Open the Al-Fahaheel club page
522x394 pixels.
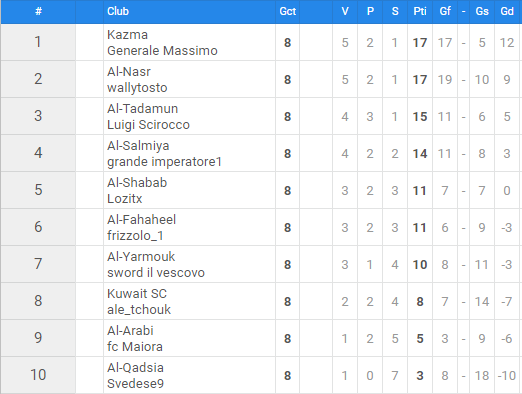click(142, 220)
